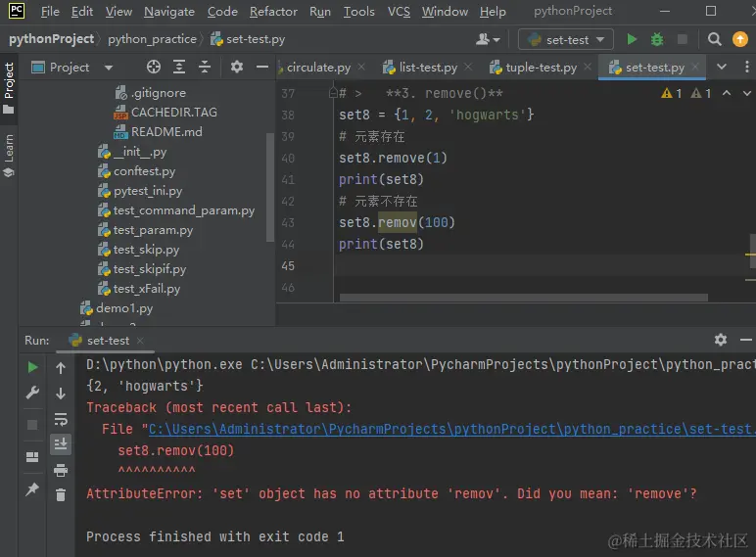Select CACHEDIR.TAG file

165,113
